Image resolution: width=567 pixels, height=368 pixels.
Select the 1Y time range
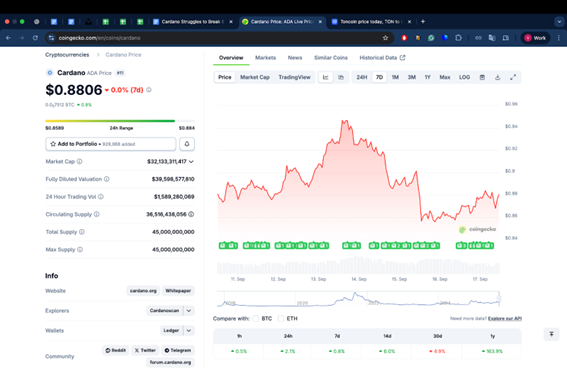(427, 77)
